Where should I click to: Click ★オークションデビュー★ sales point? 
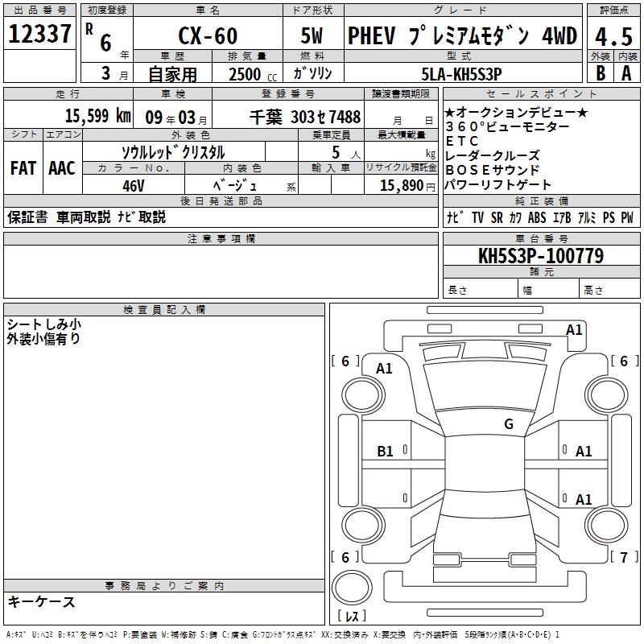pos(516,113)
